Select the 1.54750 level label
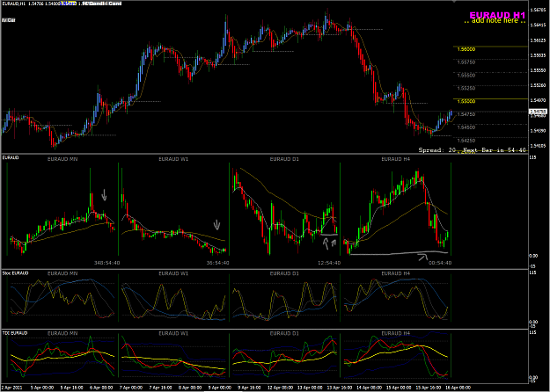Screen dimensions: 550x392 (x=466, y=114)
